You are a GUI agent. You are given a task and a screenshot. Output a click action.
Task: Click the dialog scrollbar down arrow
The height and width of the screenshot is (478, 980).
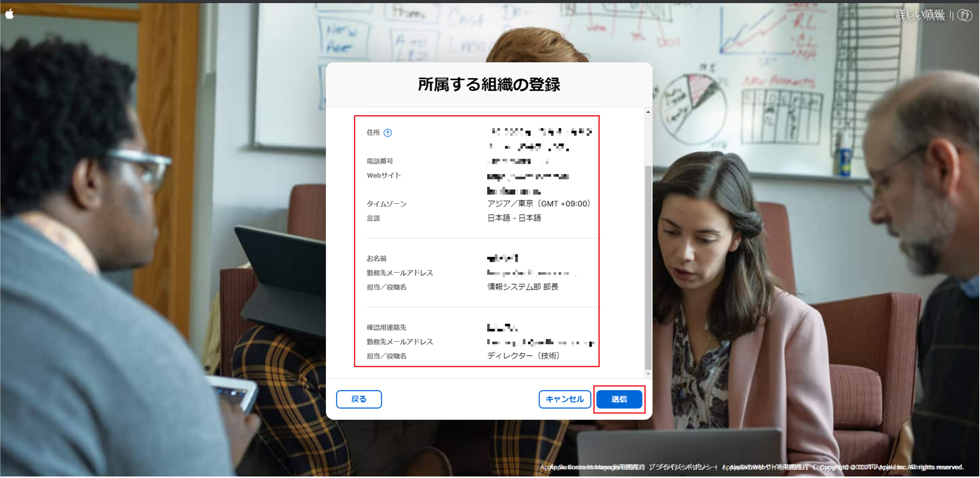tap(648, 374)
